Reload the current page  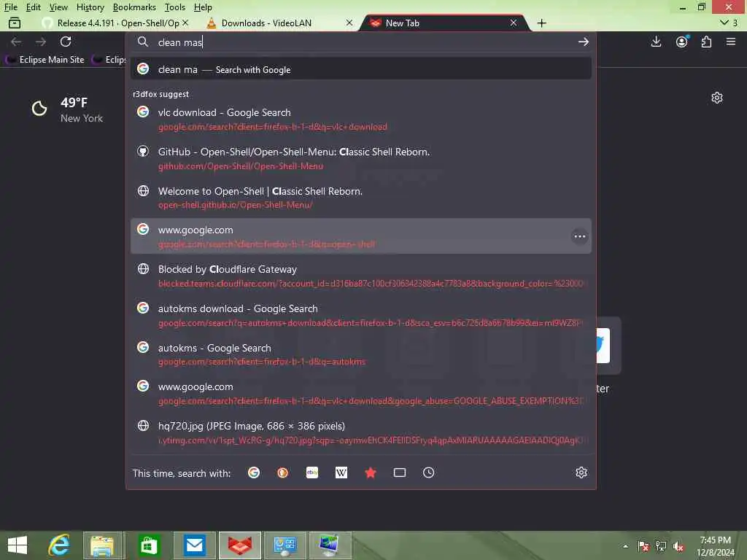66,42
